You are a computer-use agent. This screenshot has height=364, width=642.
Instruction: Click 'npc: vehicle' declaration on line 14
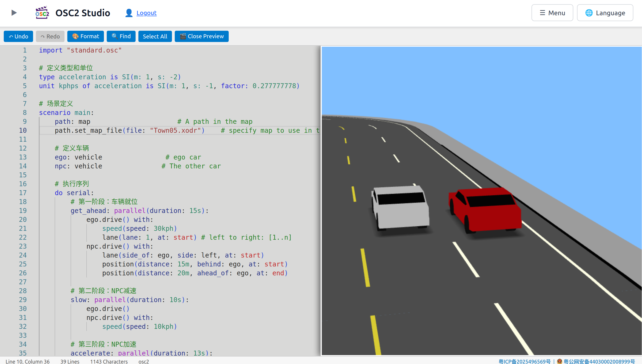tap(79, 166)
